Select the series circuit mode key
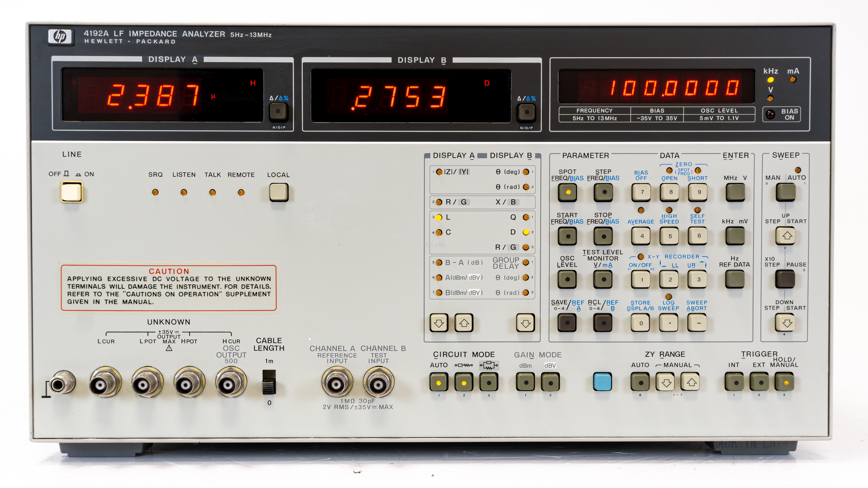 [464, 382]
